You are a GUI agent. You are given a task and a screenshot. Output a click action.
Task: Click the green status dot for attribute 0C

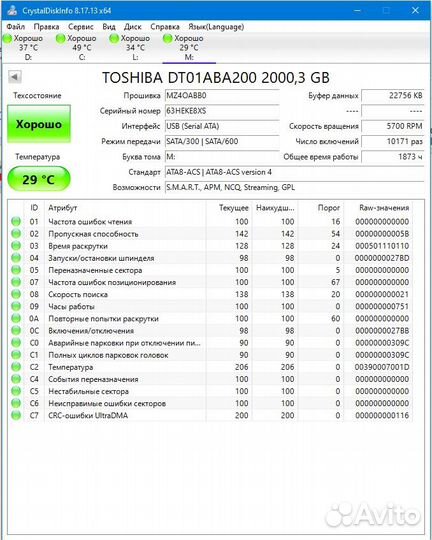click(x=16, y=331)
